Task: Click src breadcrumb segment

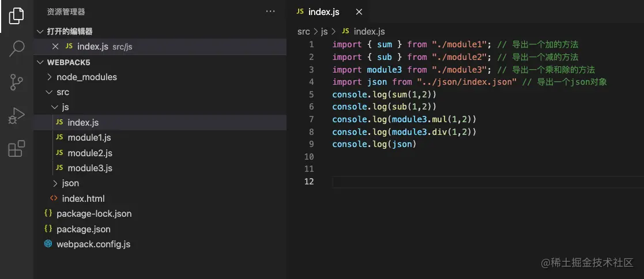Action: [303, 31]
